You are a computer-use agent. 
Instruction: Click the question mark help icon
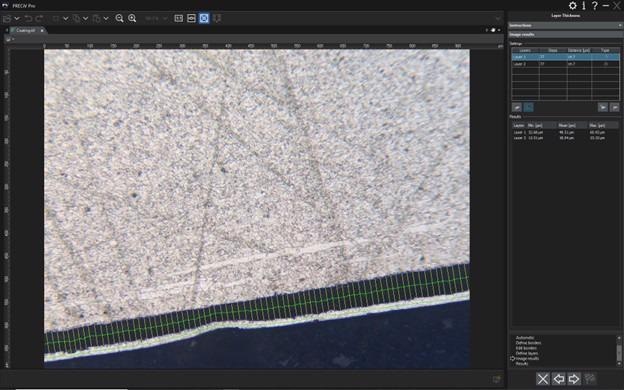[595, 6]
